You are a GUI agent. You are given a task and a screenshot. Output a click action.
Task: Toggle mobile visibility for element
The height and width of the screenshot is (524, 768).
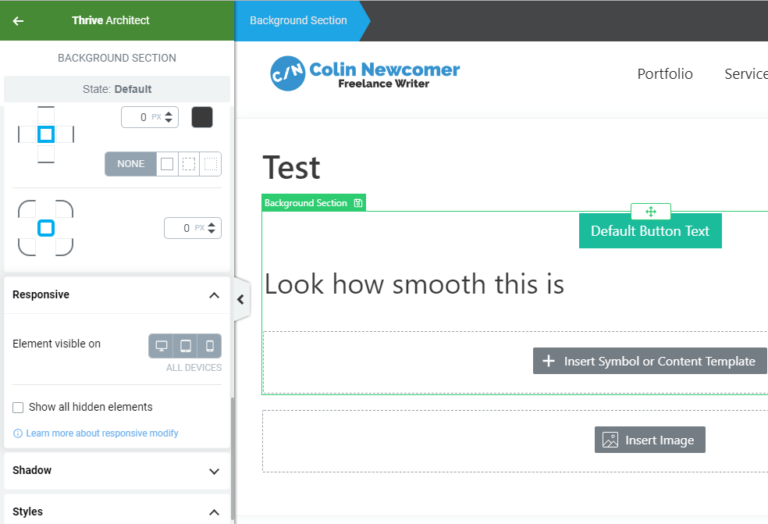[x=210, y=346]
